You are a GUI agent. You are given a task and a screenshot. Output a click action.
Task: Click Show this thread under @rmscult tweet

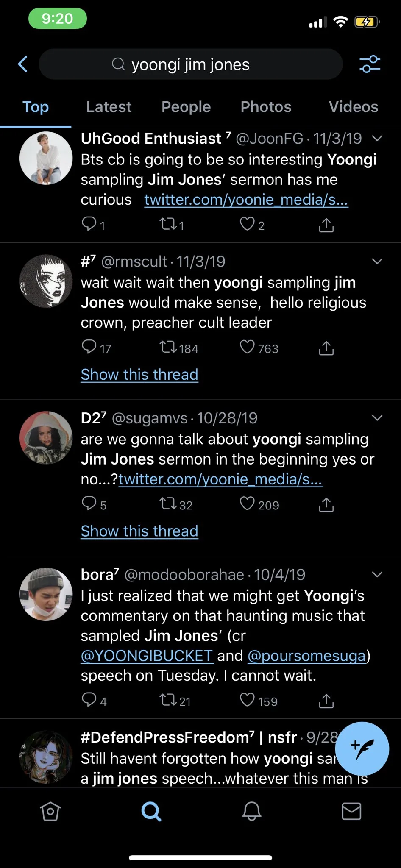click(x=139, y=375)
